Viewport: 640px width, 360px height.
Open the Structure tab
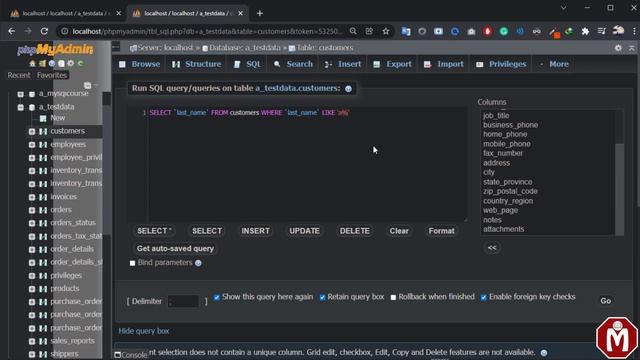[x=197, y=64]
